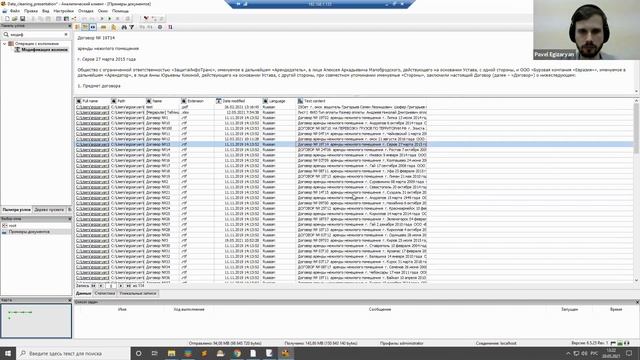This screenshot has height=360, width=640.
Task: Click the green Run arrow in the toolbar
Action: click(109, 19)
